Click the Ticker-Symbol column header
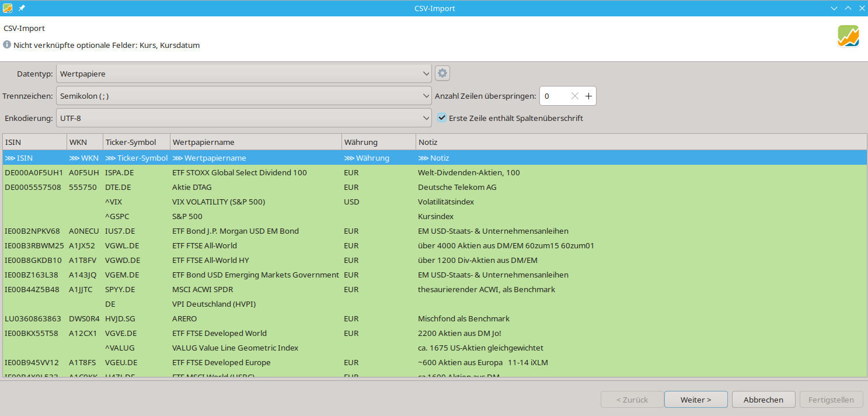The image size is (868, 416). click(x=136, y=142)
